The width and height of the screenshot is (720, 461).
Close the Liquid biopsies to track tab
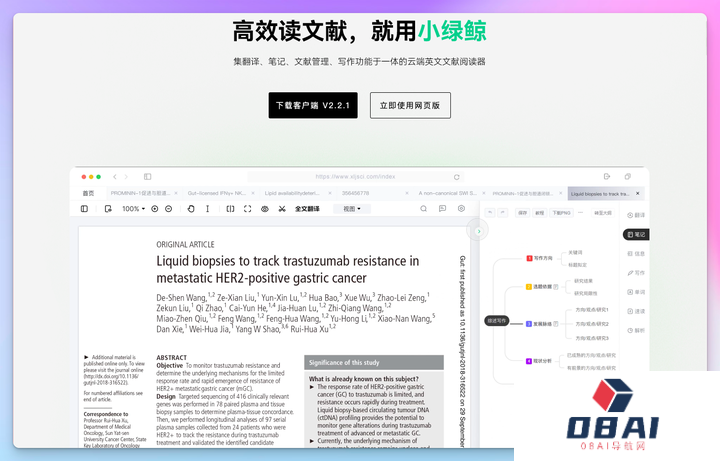(x=637, y=194)
